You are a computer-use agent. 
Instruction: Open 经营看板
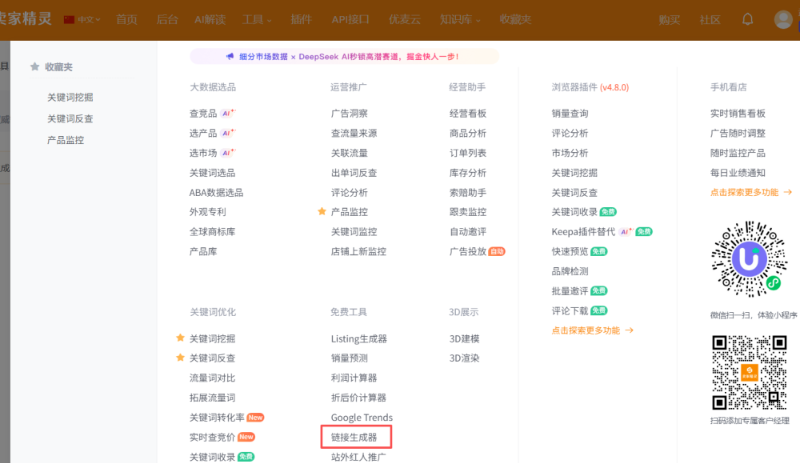468,113
